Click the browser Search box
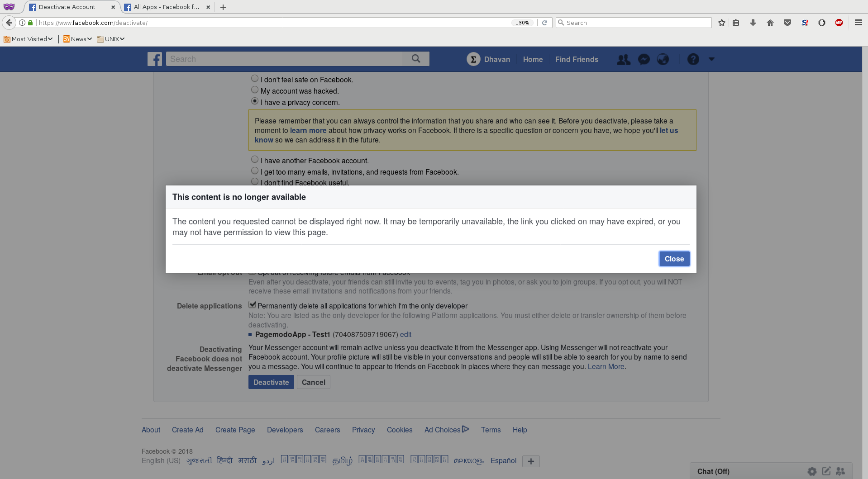 tap(634, 23)
